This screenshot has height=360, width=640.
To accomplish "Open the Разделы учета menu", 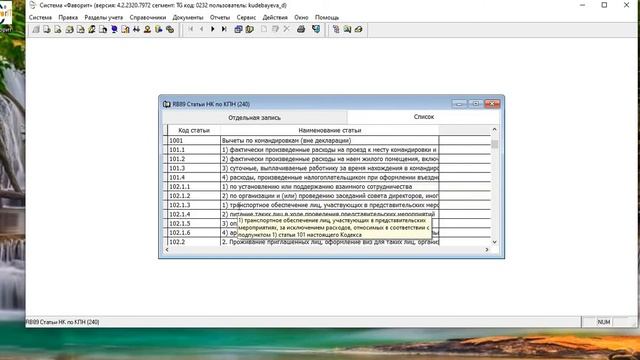I will pos(104,18).
